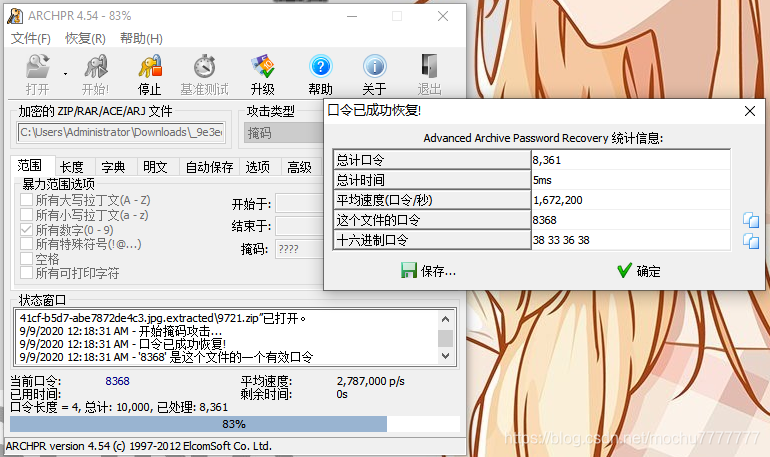Toggle the 空格 checkbox
This screenshot has height=457, width=770.
[27, 258]
